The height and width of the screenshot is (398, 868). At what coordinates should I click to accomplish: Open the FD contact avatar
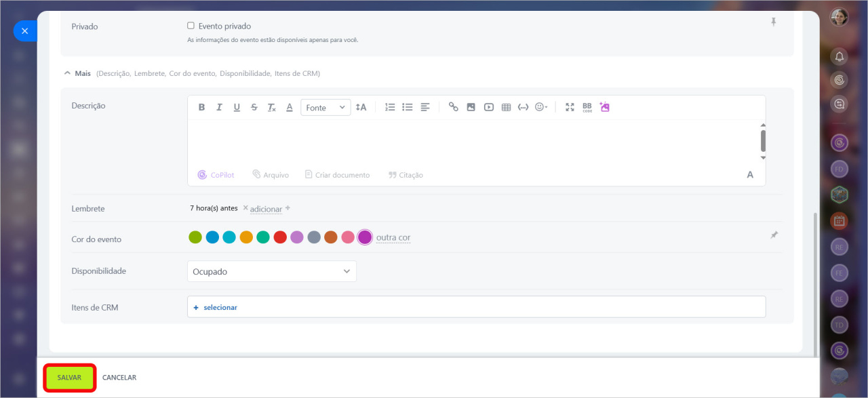(x=840, y=168)
